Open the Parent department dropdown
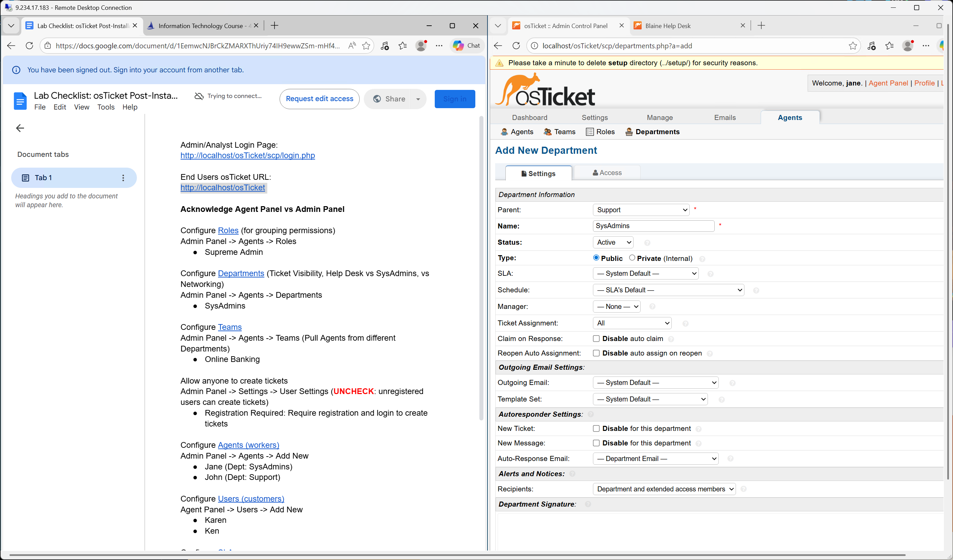The height and width of the screenshot is (560, 953). (x=641, y=210)
